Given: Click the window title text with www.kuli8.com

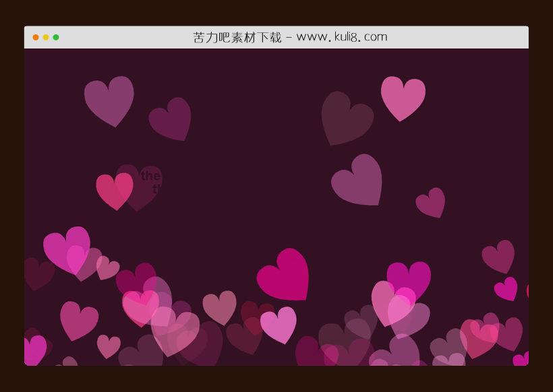Looking at the screenshot, I should [290, 37].
